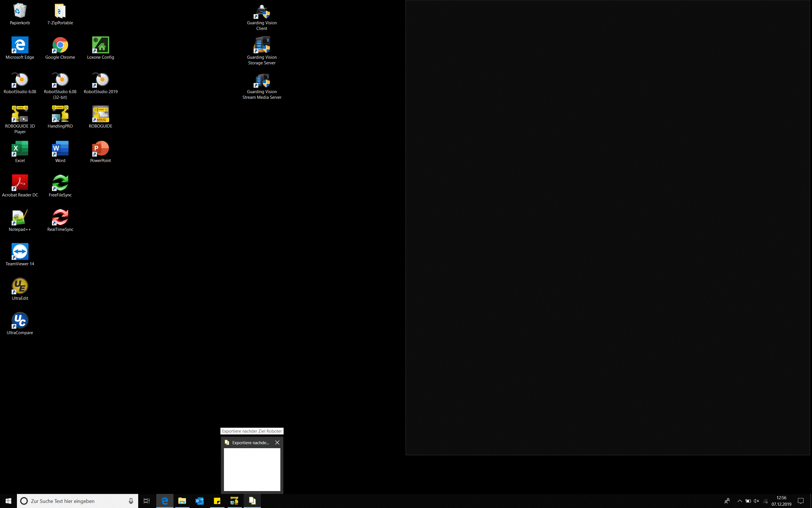Open Sticky Notes from the taskbar

pos(217,501)
